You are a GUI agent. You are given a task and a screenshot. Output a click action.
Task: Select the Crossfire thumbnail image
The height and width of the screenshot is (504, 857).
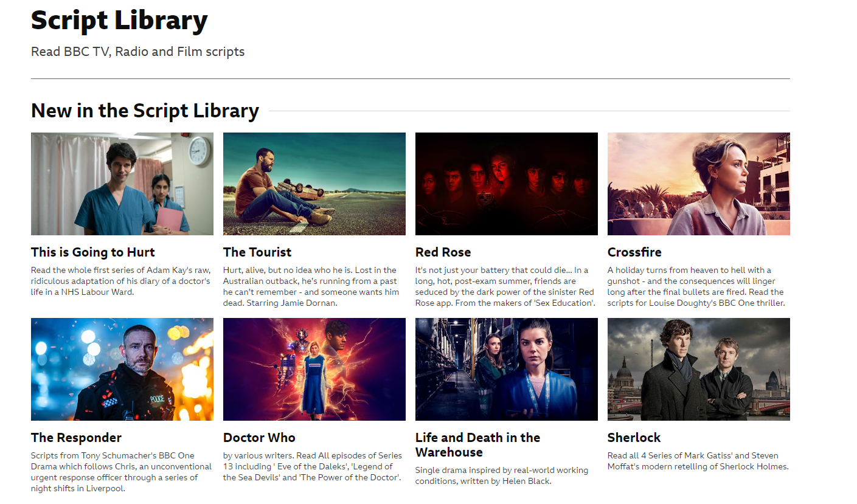699,184
